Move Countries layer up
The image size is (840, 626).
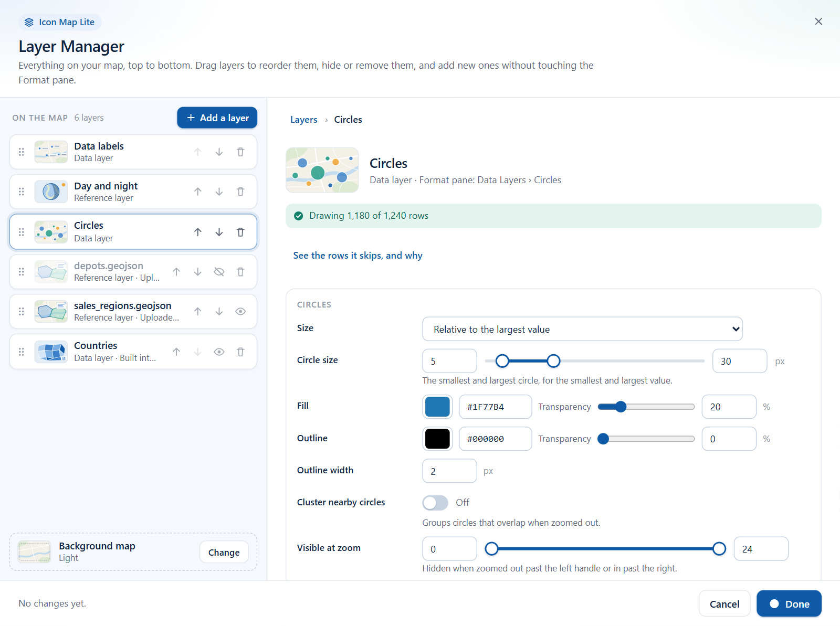176,352
